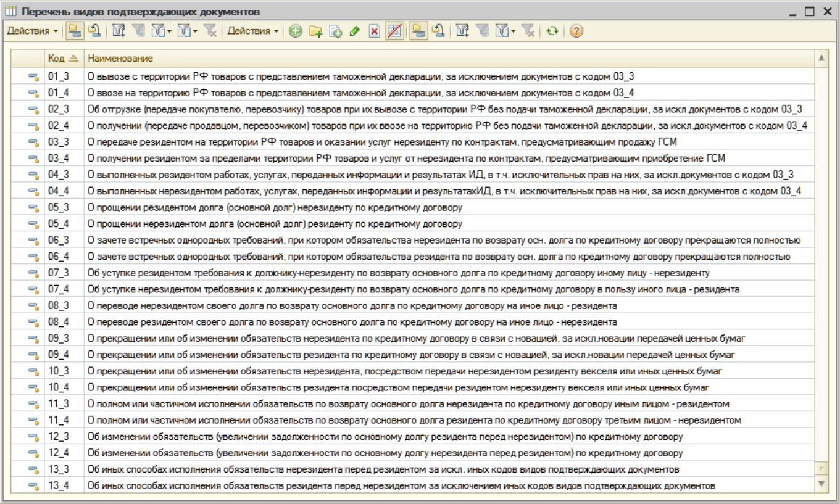Select the row with code 09_4

pos(412,355)
